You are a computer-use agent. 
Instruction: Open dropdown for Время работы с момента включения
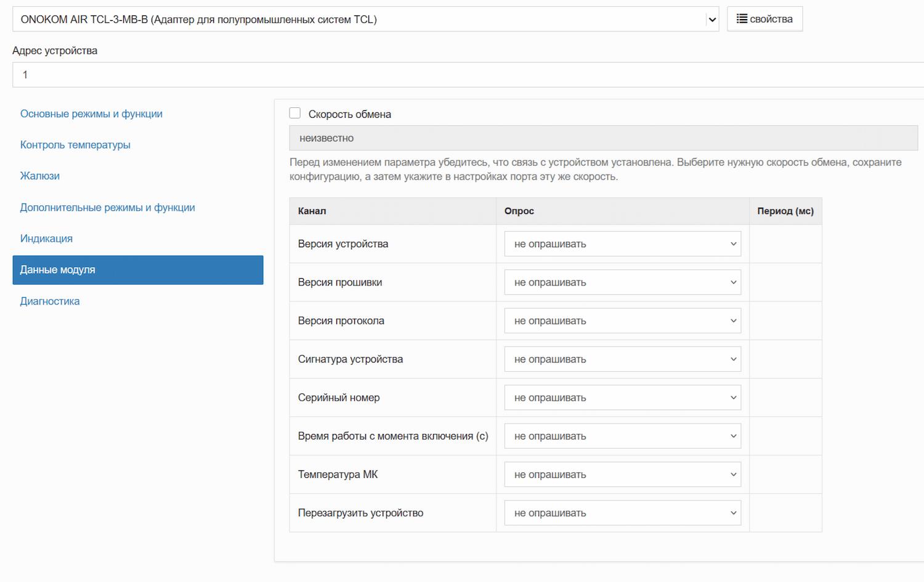click(622, 436)
